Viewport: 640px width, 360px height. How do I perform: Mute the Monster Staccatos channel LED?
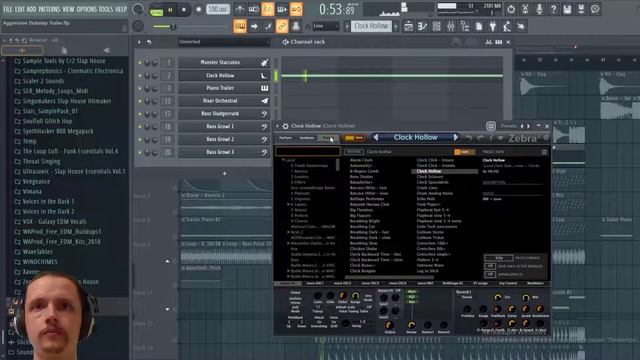[x=140, y=63]
